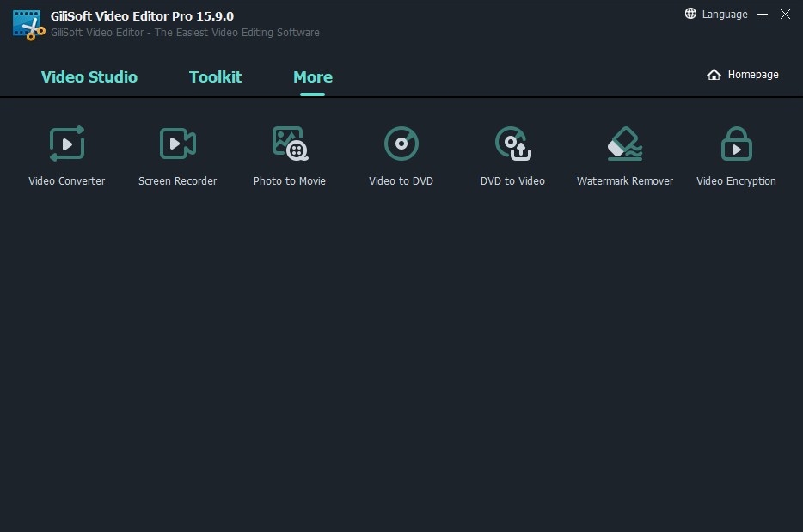Open the DVD to Video icon

pyautogui.click(x=513, y=144)
